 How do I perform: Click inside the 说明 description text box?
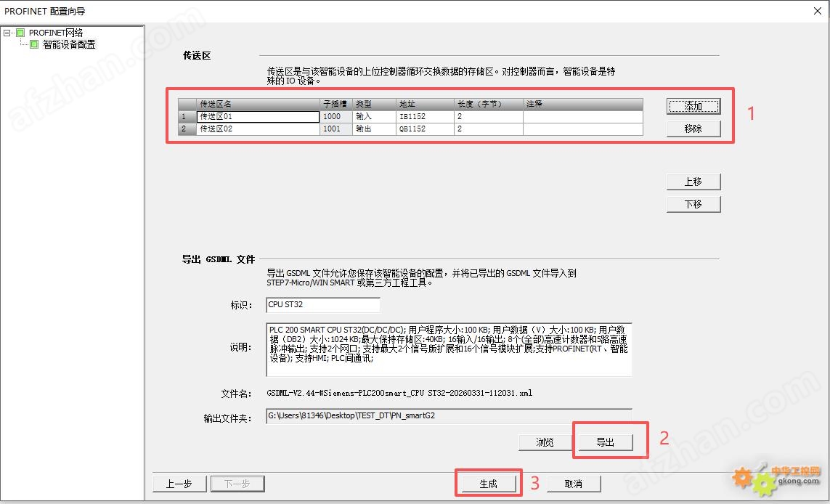[x=449, y=349]
